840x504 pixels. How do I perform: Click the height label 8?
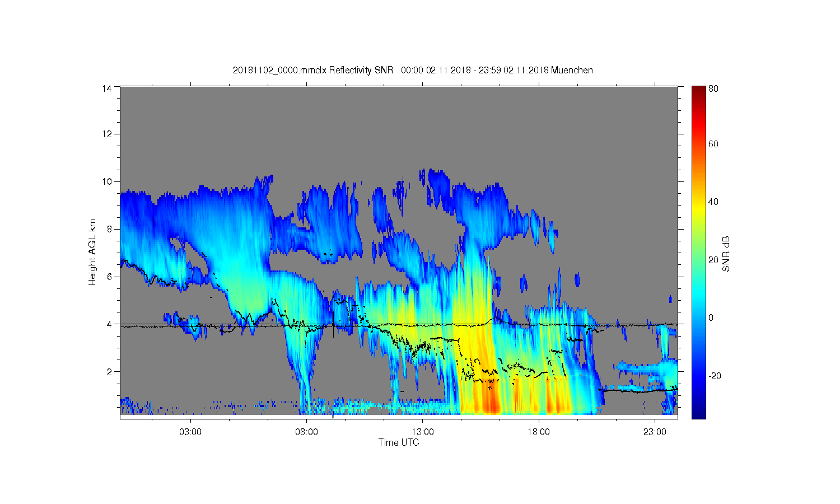click(110, 229)
